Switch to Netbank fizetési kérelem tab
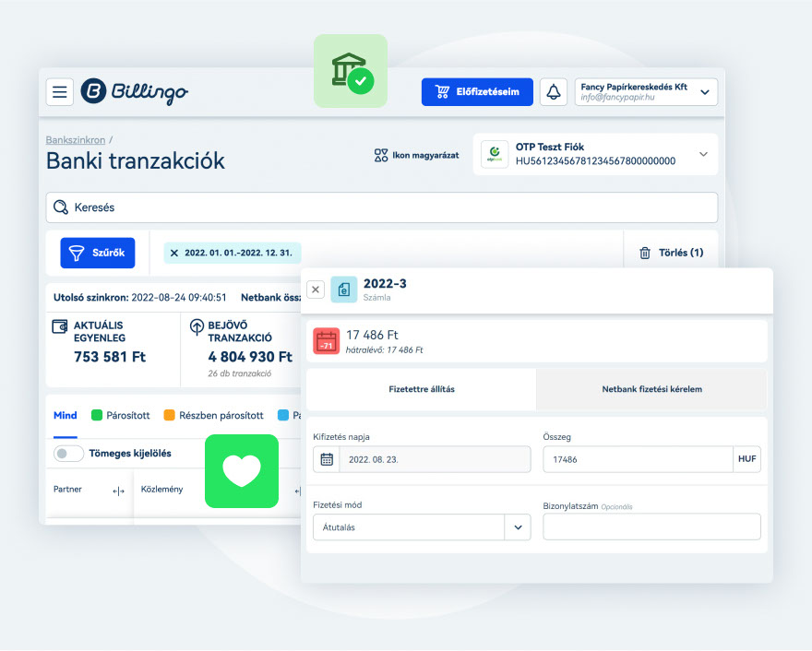The width and height of the screenshot is (812, 651). (x=651, y=389)
